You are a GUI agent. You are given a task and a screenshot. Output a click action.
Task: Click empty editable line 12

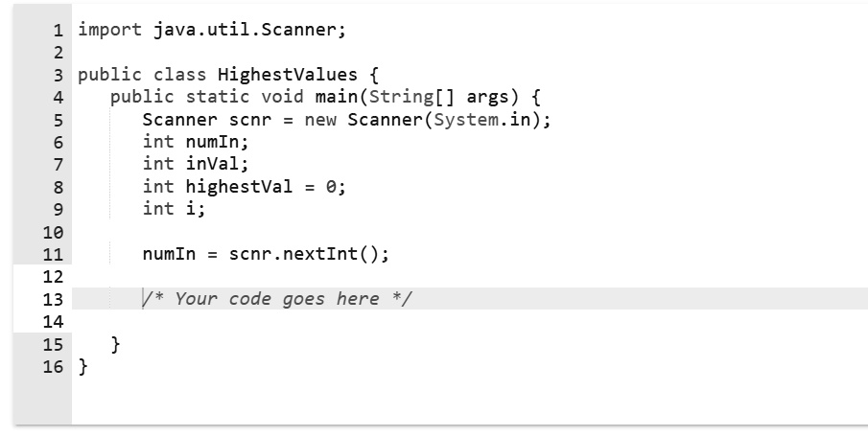point(469,276)
